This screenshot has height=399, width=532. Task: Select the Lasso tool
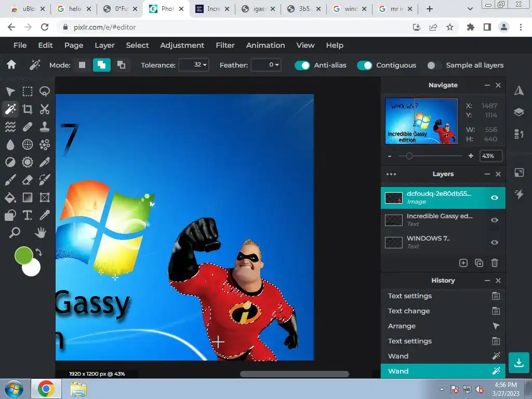pyautogui.click(x=45, y=91)
